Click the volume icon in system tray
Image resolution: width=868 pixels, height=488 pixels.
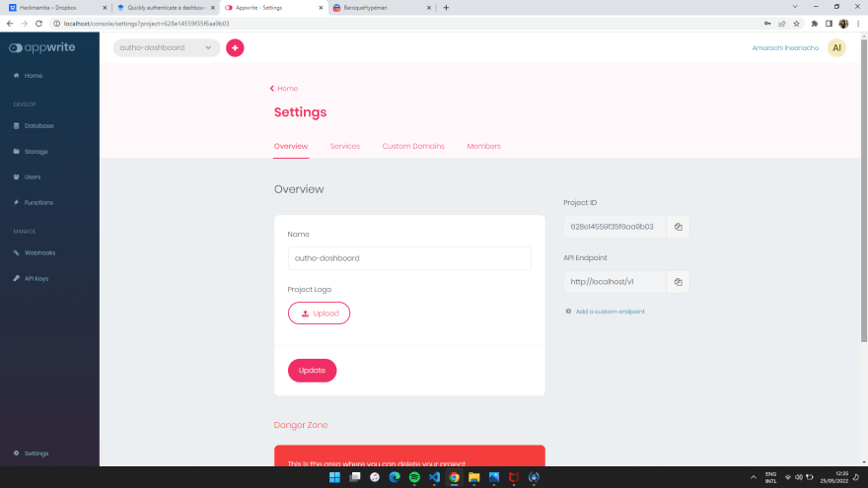pos(798,477)
